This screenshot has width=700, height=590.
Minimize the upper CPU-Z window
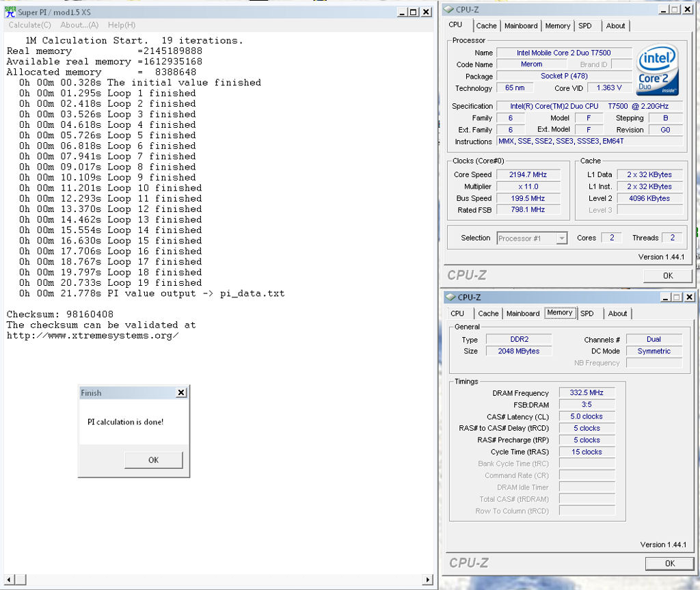coord(664,10)
